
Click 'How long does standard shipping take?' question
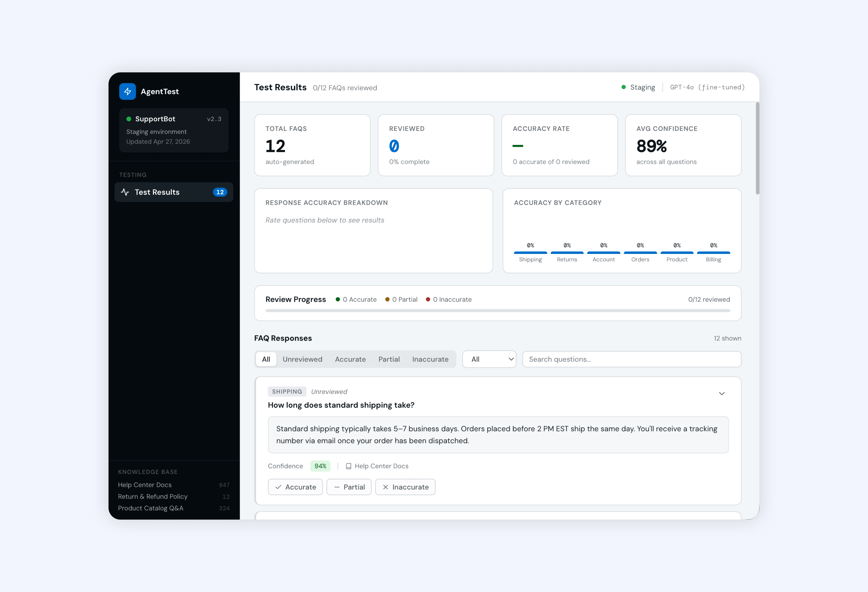pyautogui.click(x=341, y=405)
